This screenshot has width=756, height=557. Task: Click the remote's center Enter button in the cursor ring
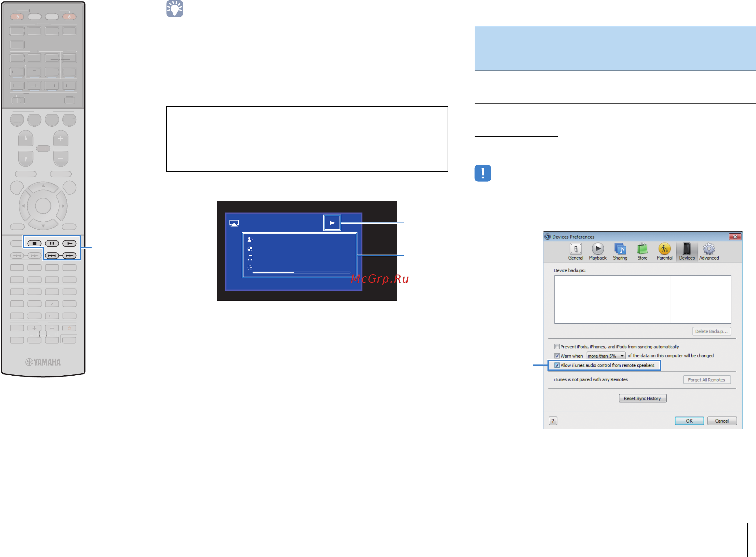(43, 206)
